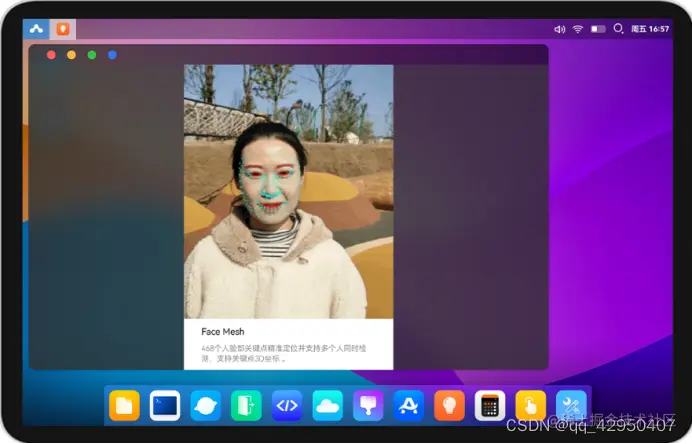Launch the code editor icon in the dock
This screenshot has height=444, width=692.
click(x=287, y=405)
